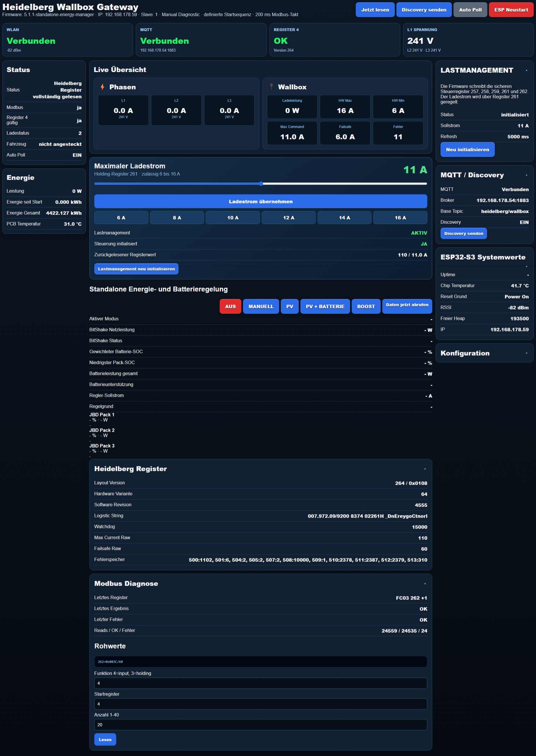Click the Logistic String value

tap(367, 516)
